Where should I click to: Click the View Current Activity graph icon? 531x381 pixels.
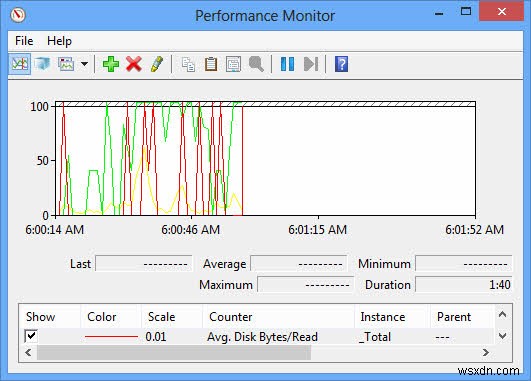[x=20, y=64]
